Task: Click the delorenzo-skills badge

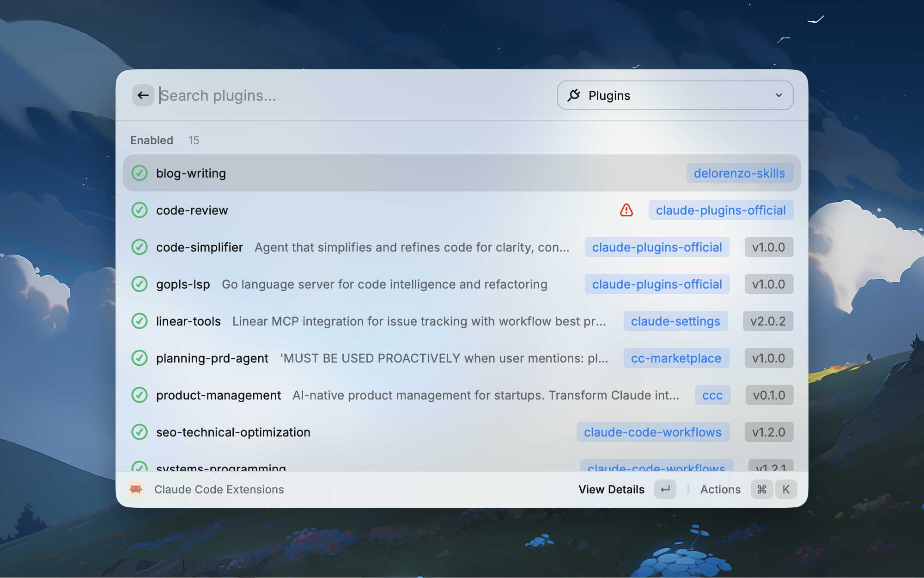Action: (739, 173)
